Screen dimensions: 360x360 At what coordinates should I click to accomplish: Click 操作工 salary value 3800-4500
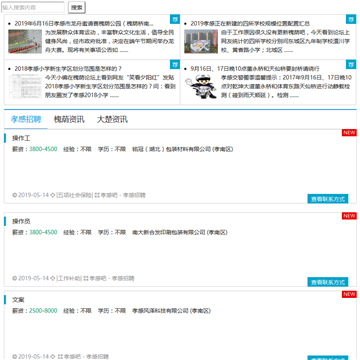[x=43, y=149]
